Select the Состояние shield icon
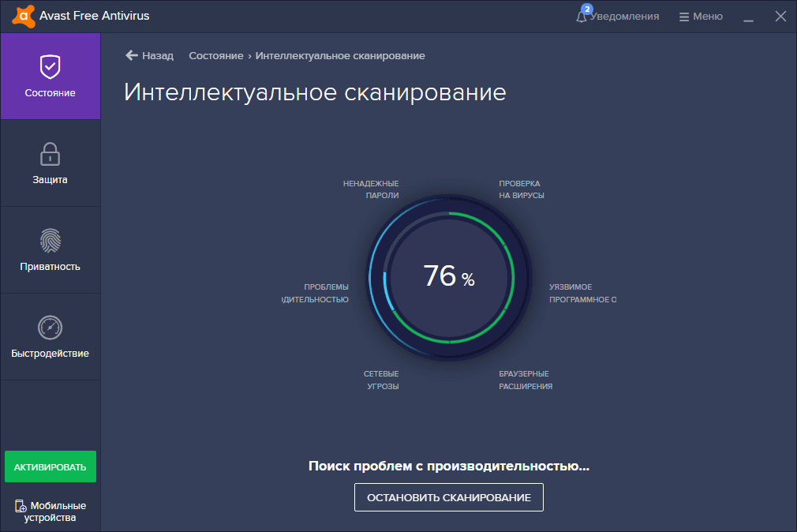The width and height of the screenshot is (797, 532). click(x=50, y=68)
